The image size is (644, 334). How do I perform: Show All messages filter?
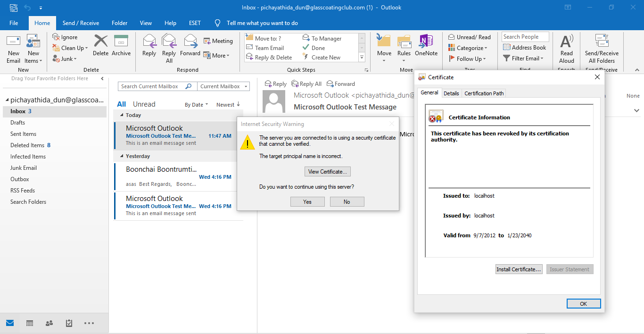(x=122, y=104)
